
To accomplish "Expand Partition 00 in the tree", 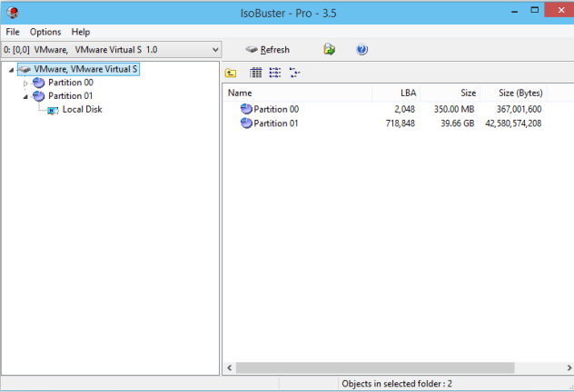I will coord(25,83).
